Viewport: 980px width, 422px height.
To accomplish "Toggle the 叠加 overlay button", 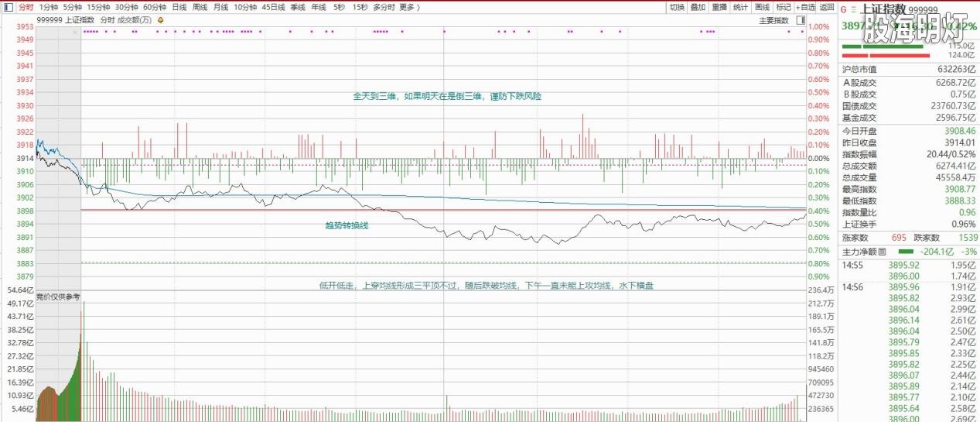I will [698, 7].
